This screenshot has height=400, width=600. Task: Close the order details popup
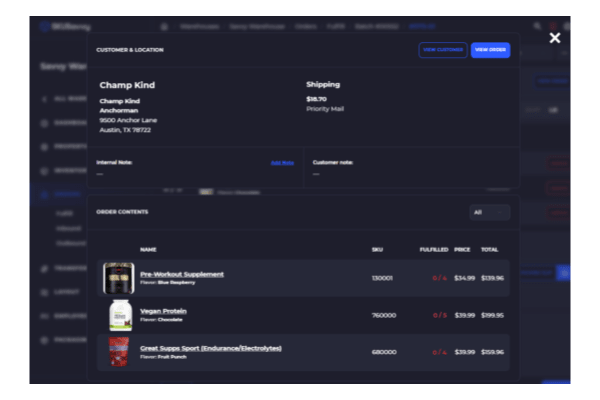pyautogui.click(x=554, y=38)
